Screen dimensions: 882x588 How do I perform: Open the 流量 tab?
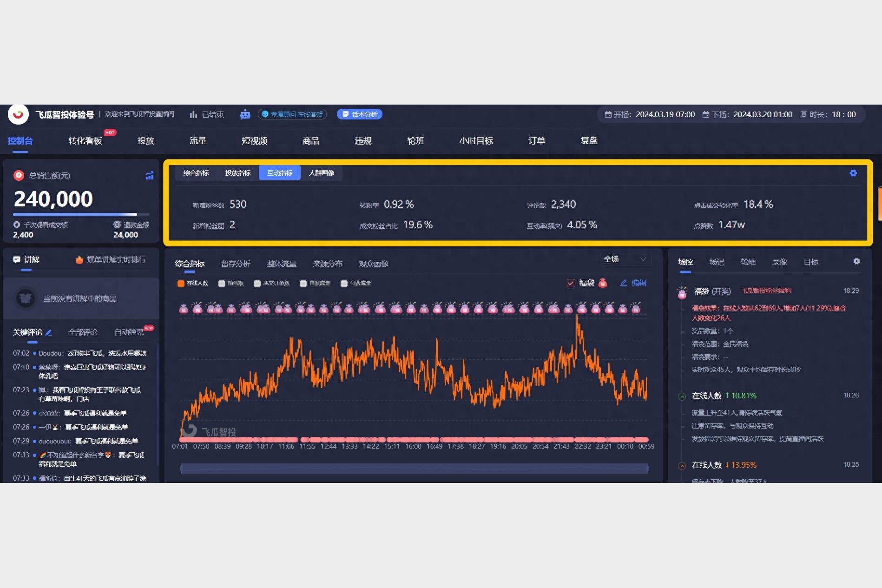[x=198, y=141]
